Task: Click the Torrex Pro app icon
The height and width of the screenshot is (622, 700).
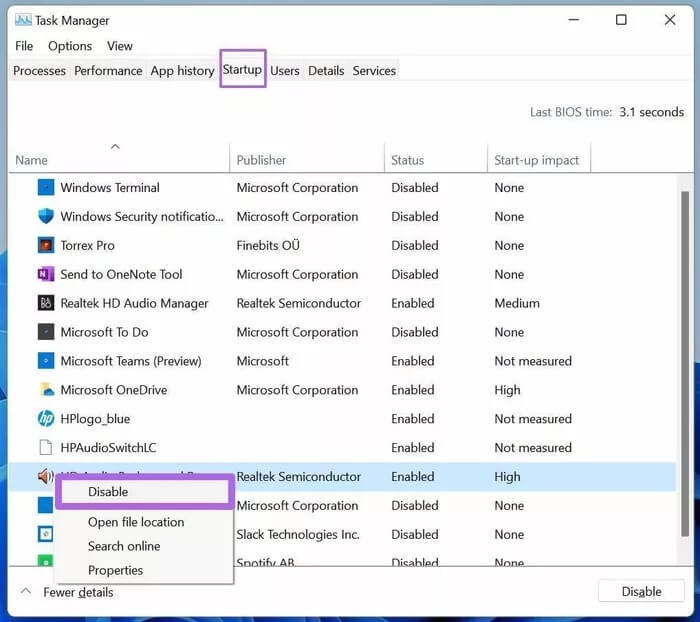Action: point(46,245)
